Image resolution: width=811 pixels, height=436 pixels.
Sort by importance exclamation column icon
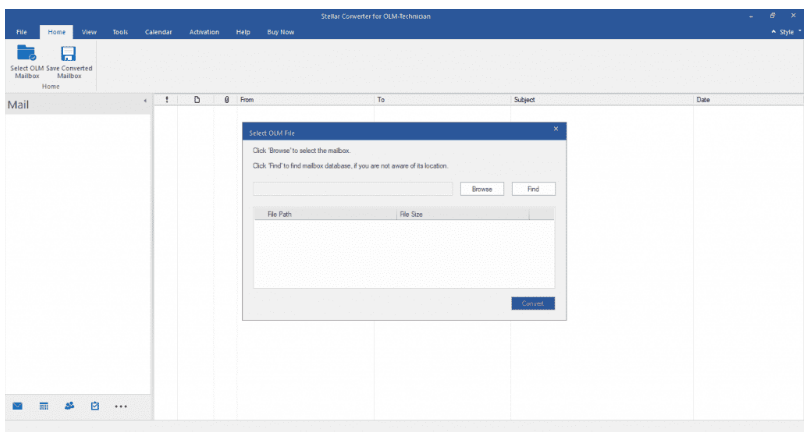[x=167, y=99]
